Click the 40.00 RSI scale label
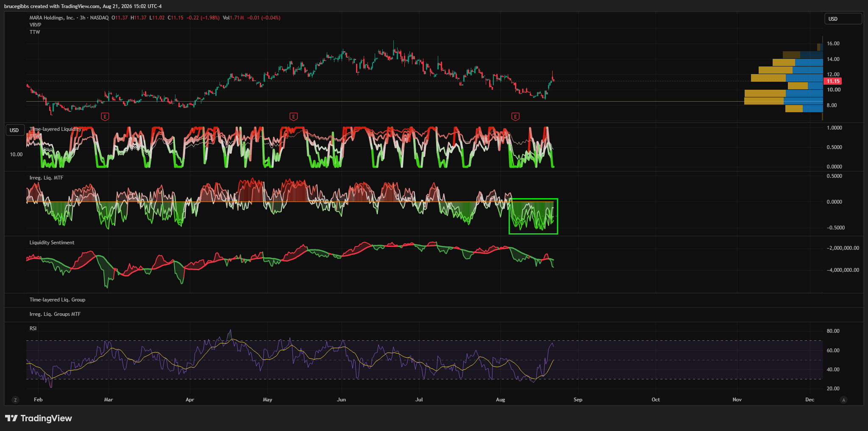The image size is (868, 431). coord(833,370)
